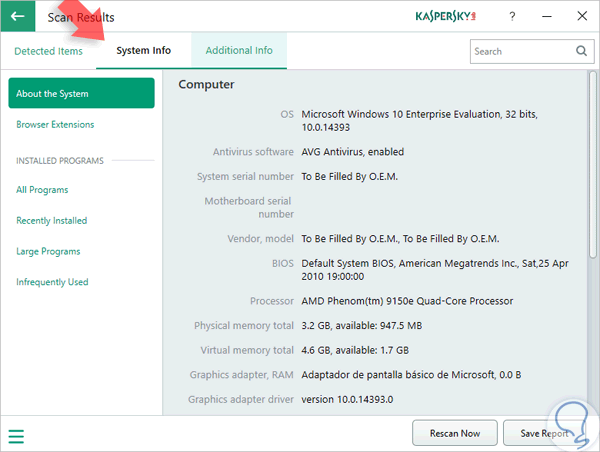Viewport: 600px width, 452px height.
Task: Open the hamburger menu at bottom left
Action: pyautogui.click(x=16, y=436)
